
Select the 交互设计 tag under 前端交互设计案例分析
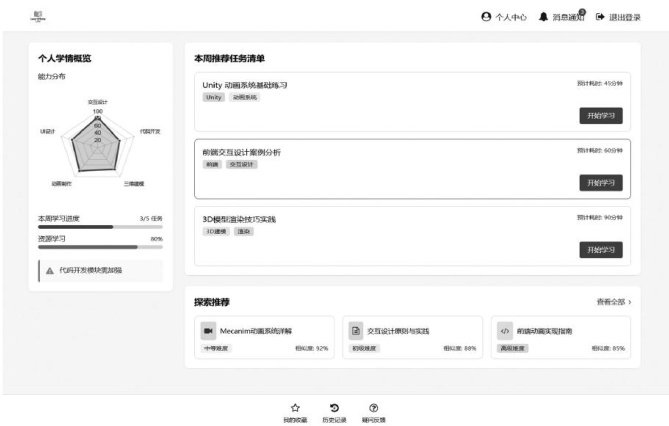(x=241, y=164)
